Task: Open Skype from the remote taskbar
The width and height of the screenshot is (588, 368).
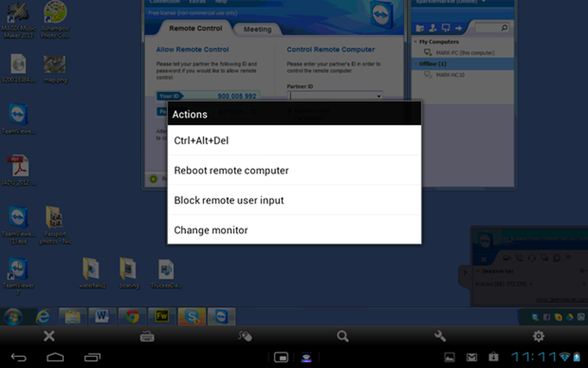Action: pyautogui.click(x=192, y=317)
